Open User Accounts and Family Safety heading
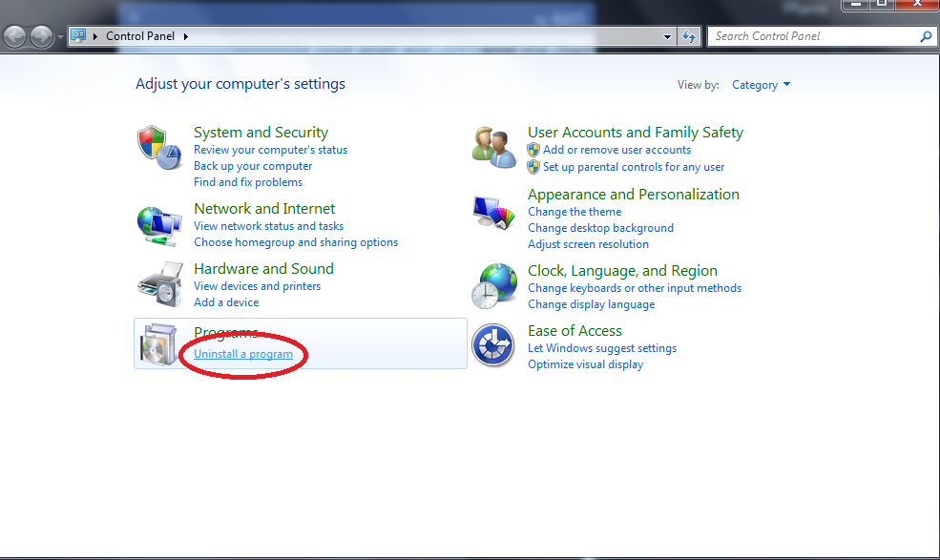 (x=636, y=133)
